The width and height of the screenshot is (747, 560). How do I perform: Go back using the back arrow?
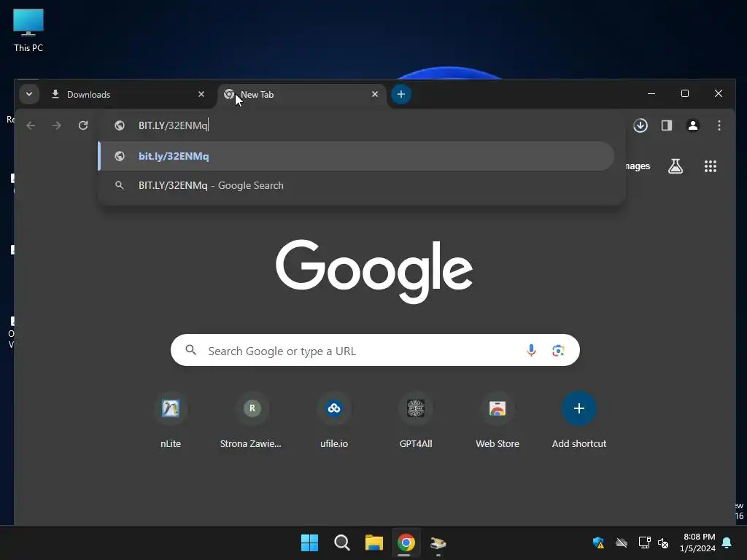(x=31, y=125)
